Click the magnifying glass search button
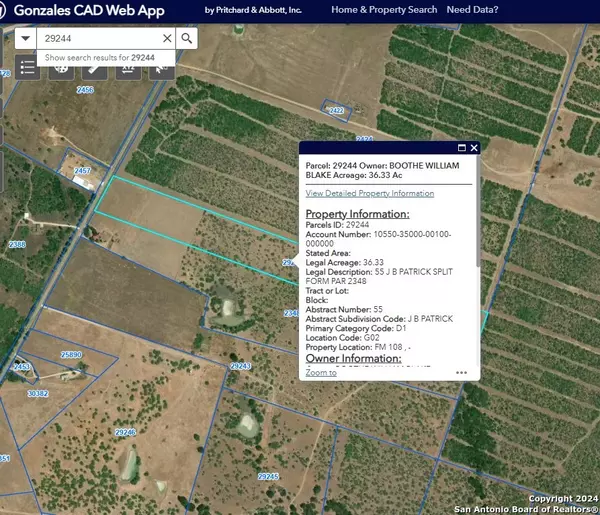Viewport: 600px width, 515px height. click(187, 38)
